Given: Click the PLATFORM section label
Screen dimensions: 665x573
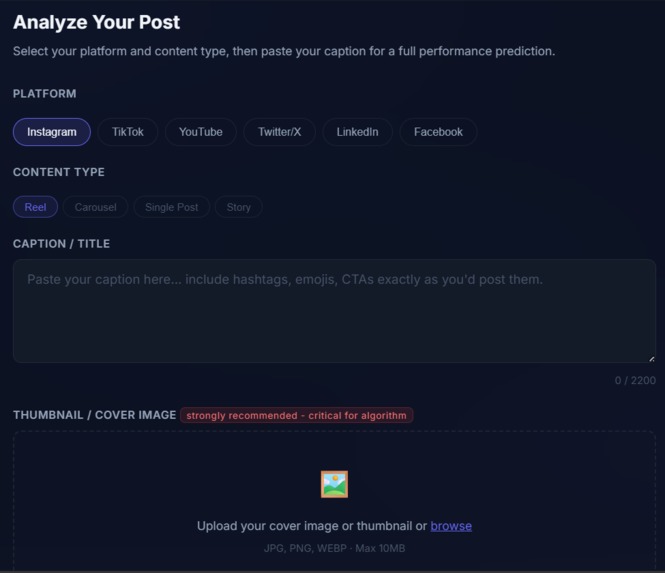Looking at the screenshot, I should pos(45,94).
